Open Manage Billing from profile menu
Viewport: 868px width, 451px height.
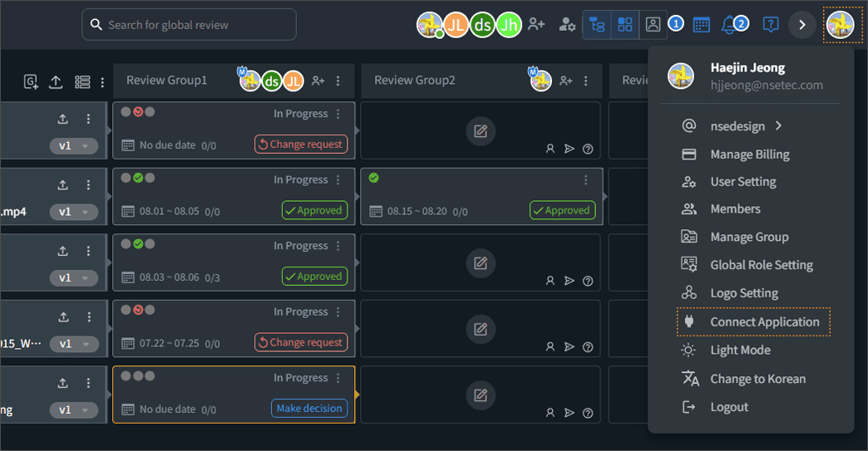749,154
